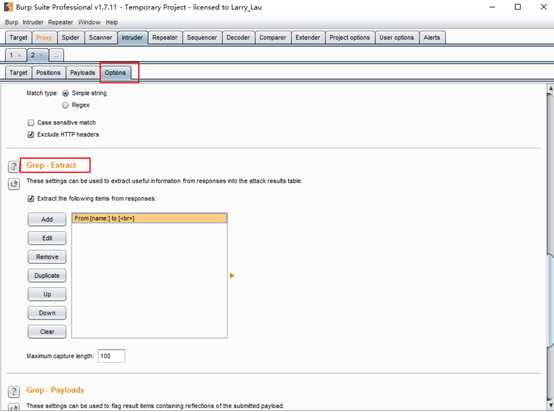The height and width of the screenshot is (412, 554).
Task: Switch to Positions sub-tab
Action: pos(48,73)
